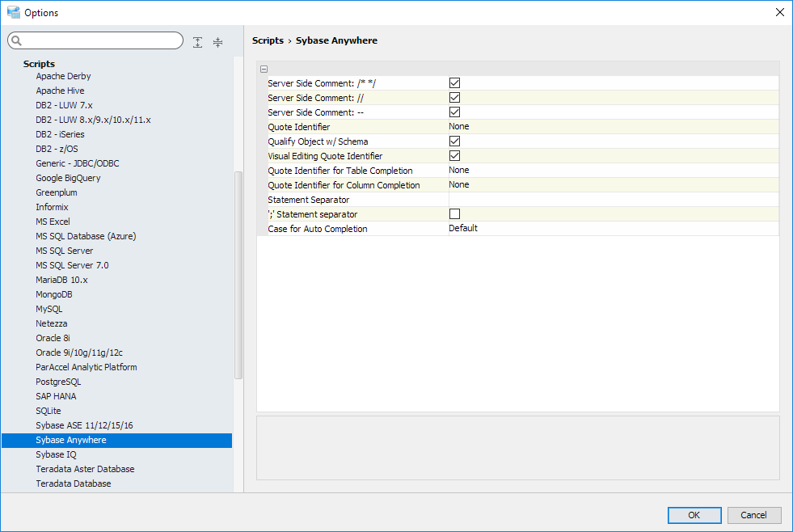The image size is (793, 532).
Task: Open Case for Auto Completion dropdown
Action: pyautogui.click(x=613, y=229)
